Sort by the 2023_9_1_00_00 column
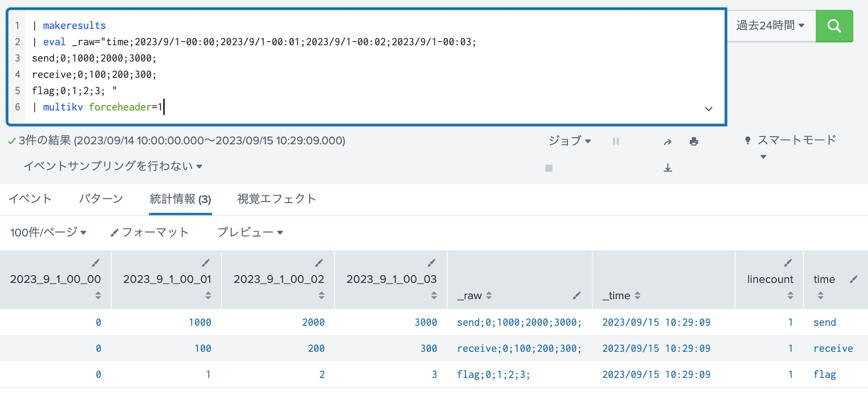868x393 pixels. [x=98, y=295]
